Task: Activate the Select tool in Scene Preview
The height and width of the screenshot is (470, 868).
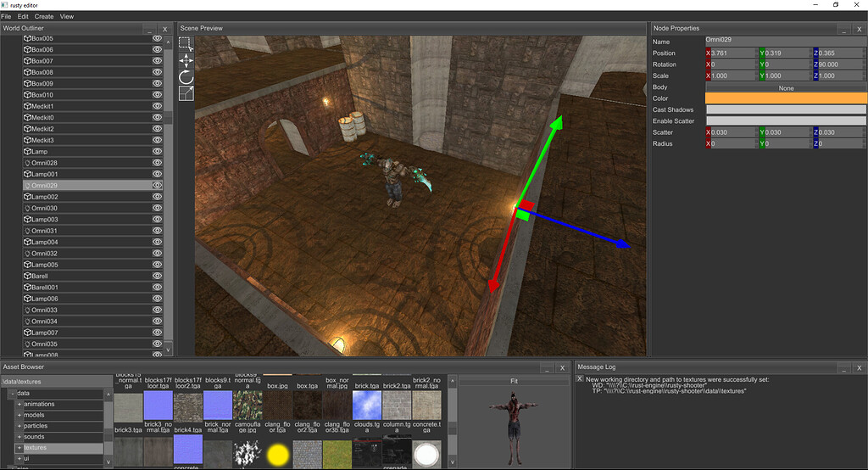Action: coord(186,43)
